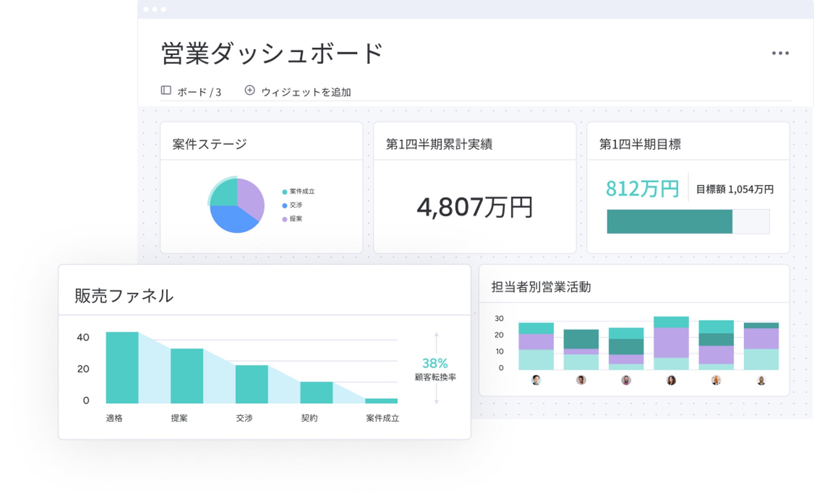Open the three-dot dashboard options menu
The image size is (814, 504).
[780, 53]
